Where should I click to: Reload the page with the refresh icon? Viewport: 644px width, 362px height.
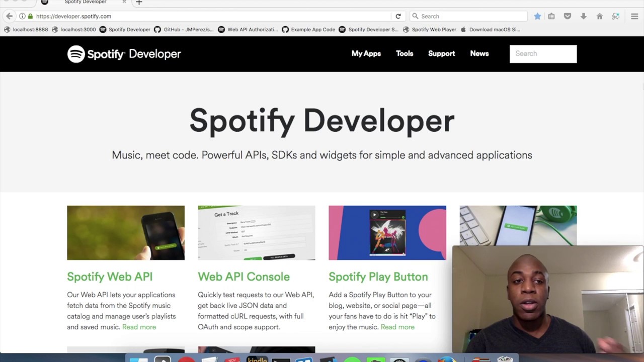(398, 16)
